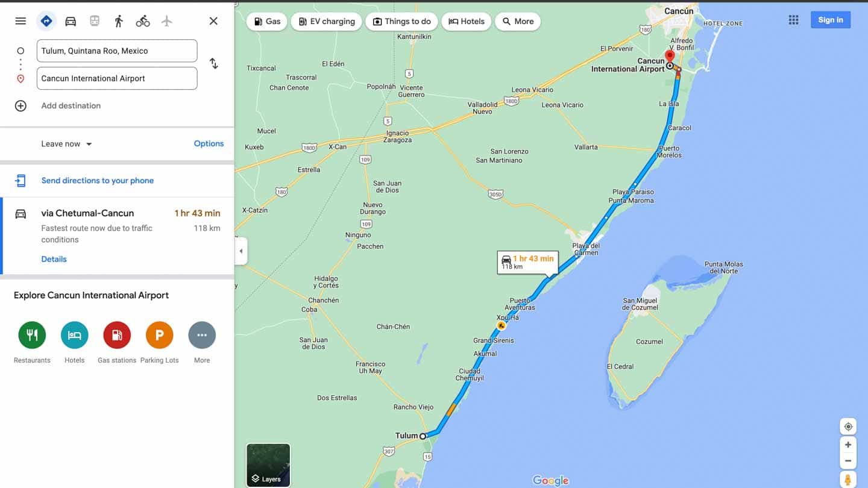868x488 pixels.
Task: Click the More explore categories icon
Action: [202, 335]
